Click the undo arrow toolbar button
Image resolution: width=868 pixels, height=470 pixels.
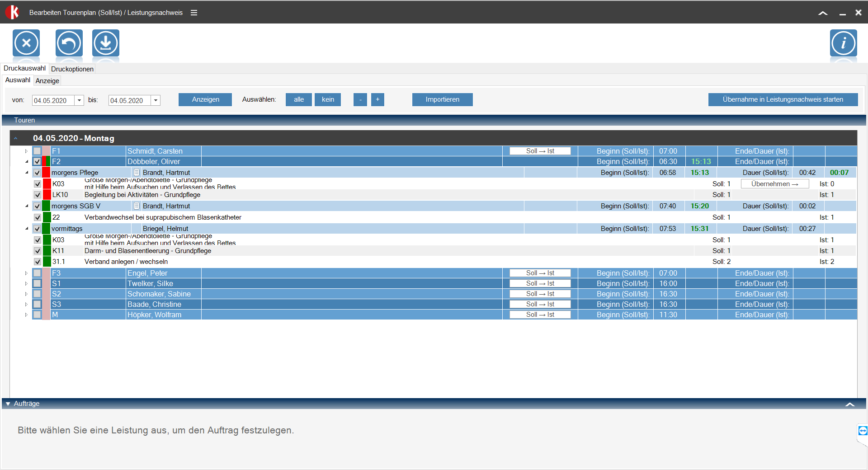coord(69,43)
